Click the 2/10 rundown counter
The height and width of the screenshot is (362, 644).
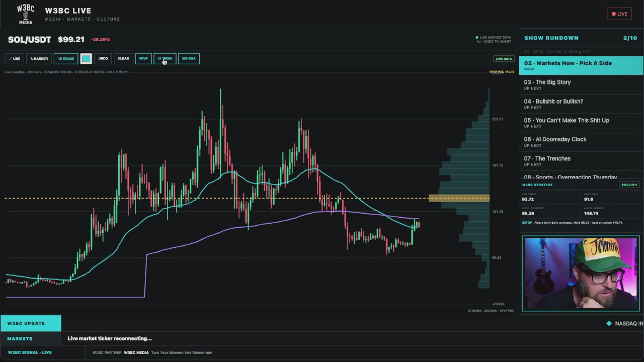(630, 38)
